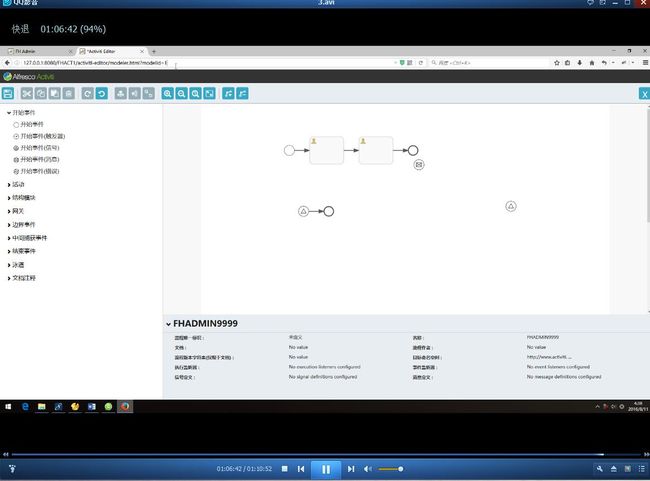Click the browser search field
650x481 pixels.
(489, 63)
